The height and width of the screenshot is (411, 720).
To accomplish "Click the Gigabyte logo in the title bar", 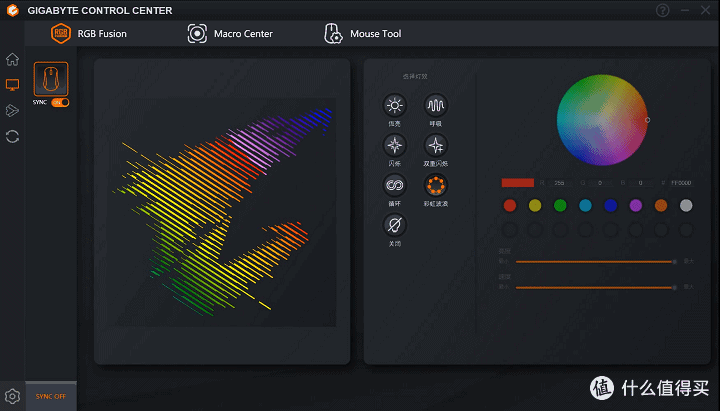I will coord(13,10).
